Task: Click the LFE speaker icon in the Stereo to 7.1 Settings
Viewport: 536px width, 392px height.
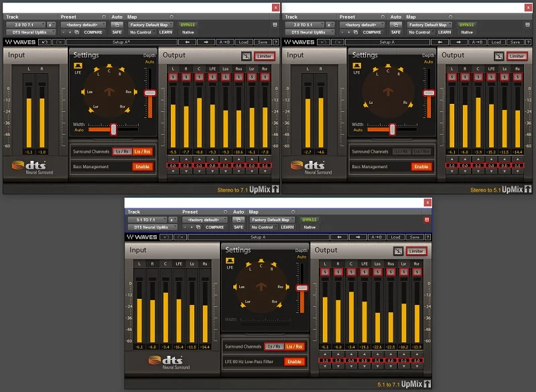Action: [78, 66]
